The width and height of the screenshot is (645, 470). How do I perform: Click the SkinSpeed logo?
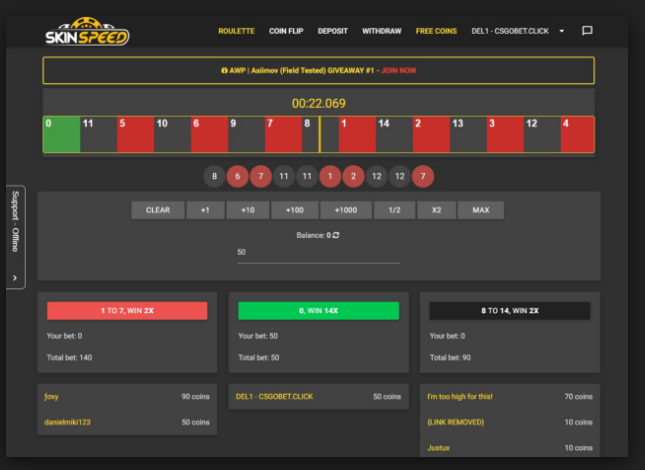87,32
